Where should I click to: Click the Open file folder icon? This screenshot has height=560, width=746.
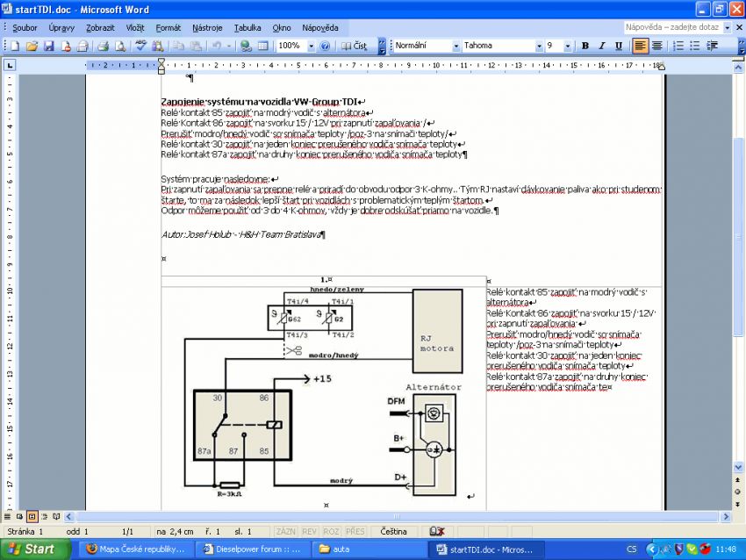click(x=32, y=47)
